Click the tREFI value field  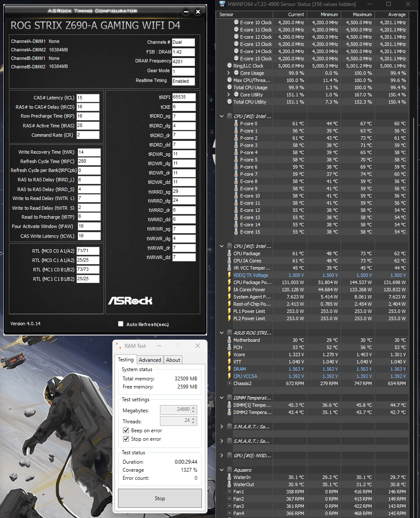pyautogui.click(x=184, y=97)
